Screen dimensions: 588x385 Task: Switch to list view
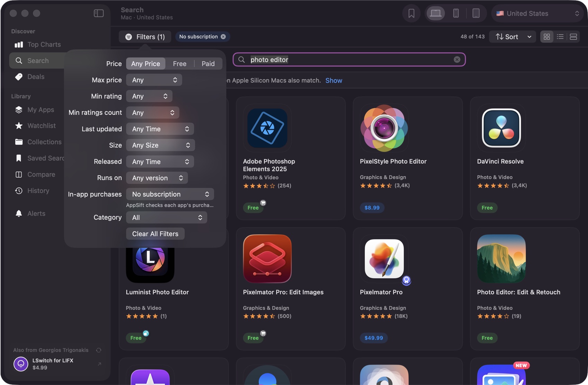click(560, 37)
